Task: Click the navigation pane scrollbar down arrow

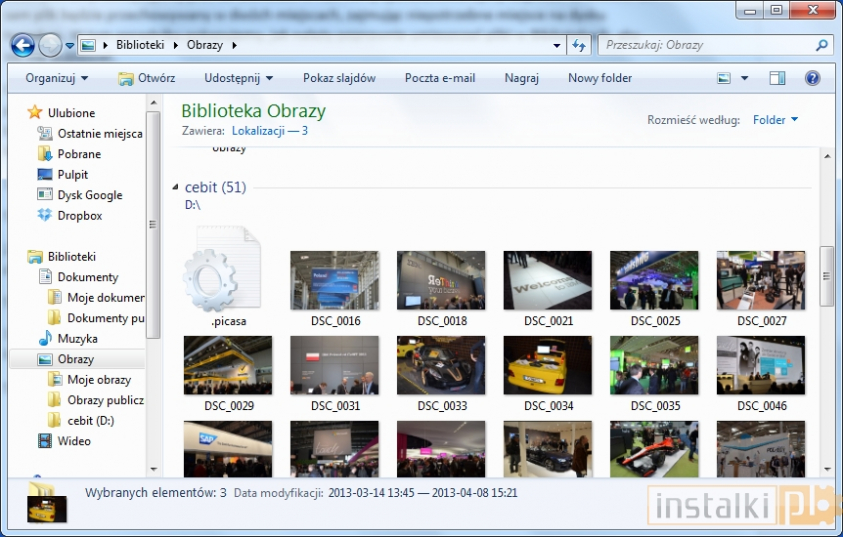Action: pos(154,469)
